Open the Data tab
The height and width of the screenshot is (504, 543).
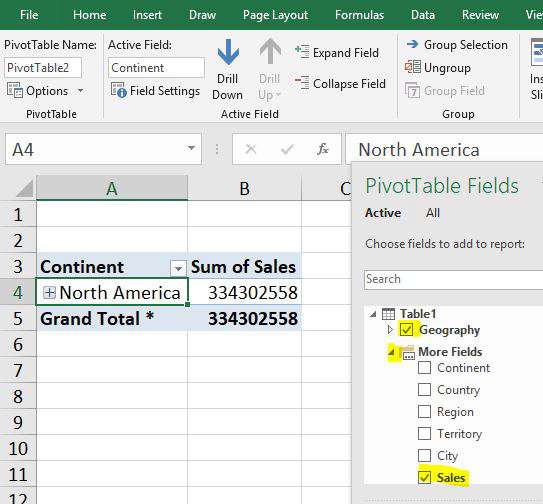423,15
